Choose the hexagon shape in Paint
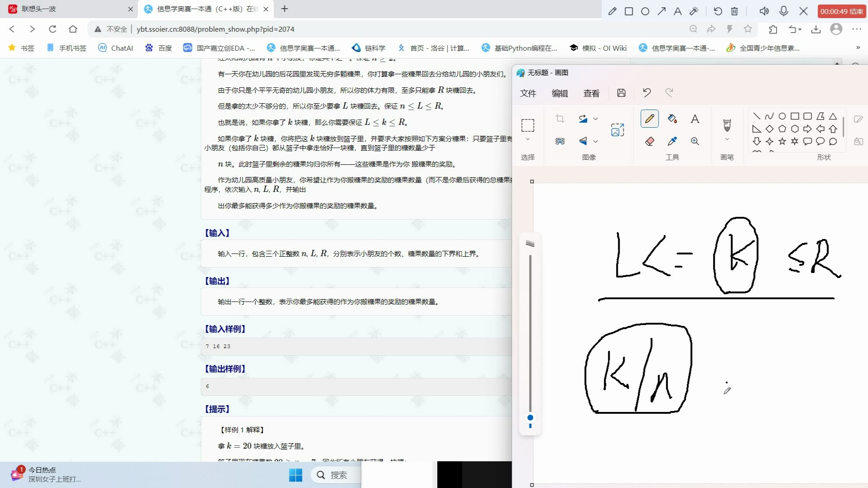 (x=795, y=129)
